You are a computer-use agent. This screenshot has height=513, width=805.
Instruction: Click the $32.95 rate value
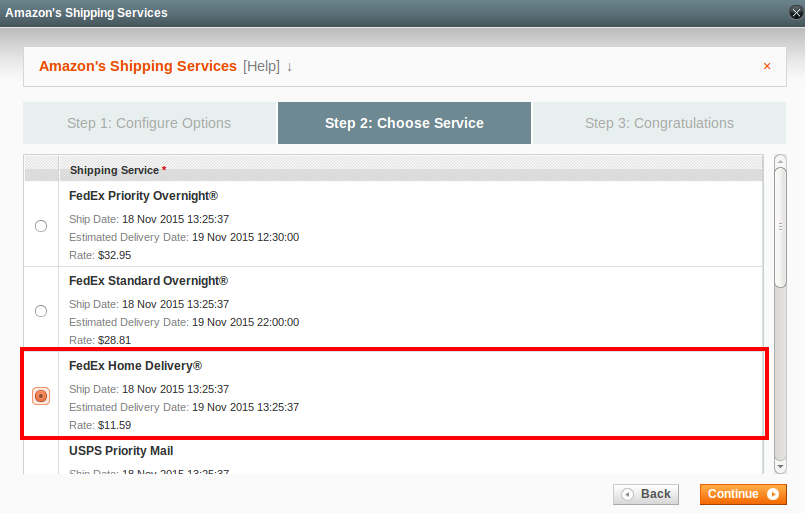tap(114, 255)
